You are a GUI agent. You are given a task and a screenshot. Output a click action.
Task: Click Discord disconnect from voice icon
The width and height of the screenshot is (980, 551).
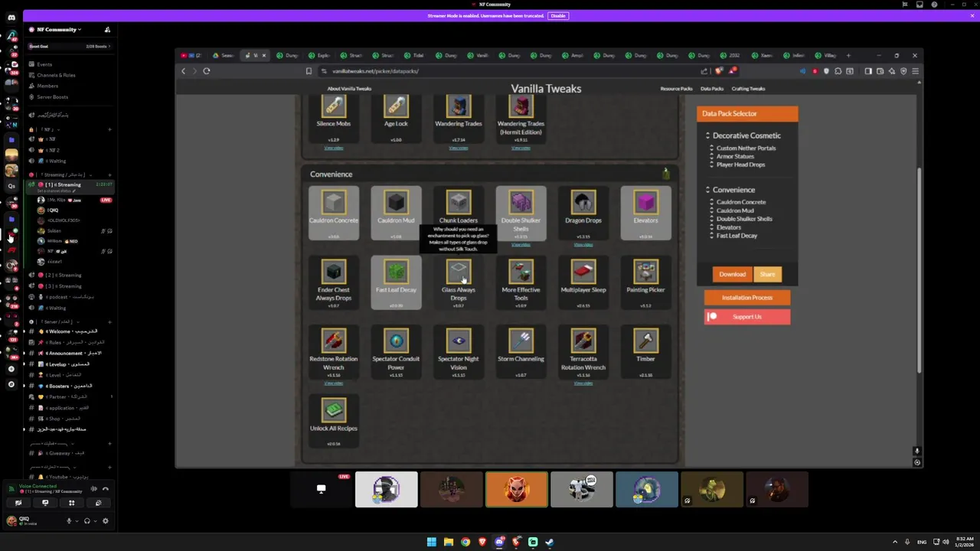click(106, 488)
